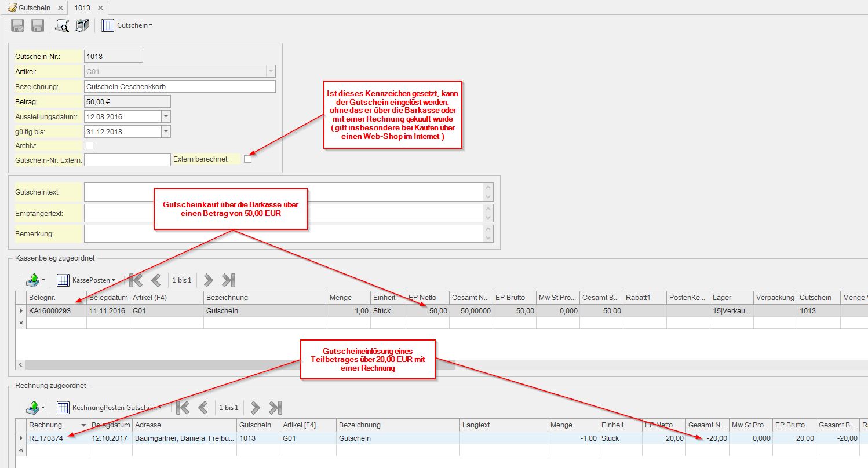Select the Gesamt N... cell 50,00000
The width and height of the screenshot is (868, 468).
[471, 311]
